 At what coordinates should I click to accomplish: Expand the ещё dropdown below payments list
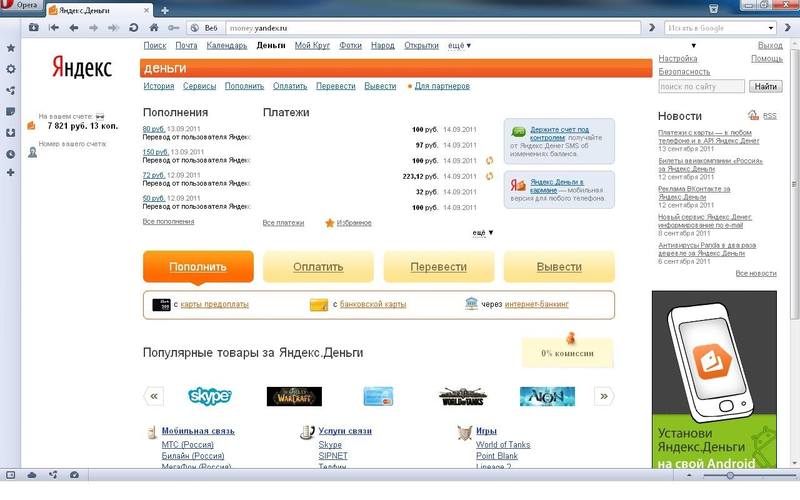[482, 233]
